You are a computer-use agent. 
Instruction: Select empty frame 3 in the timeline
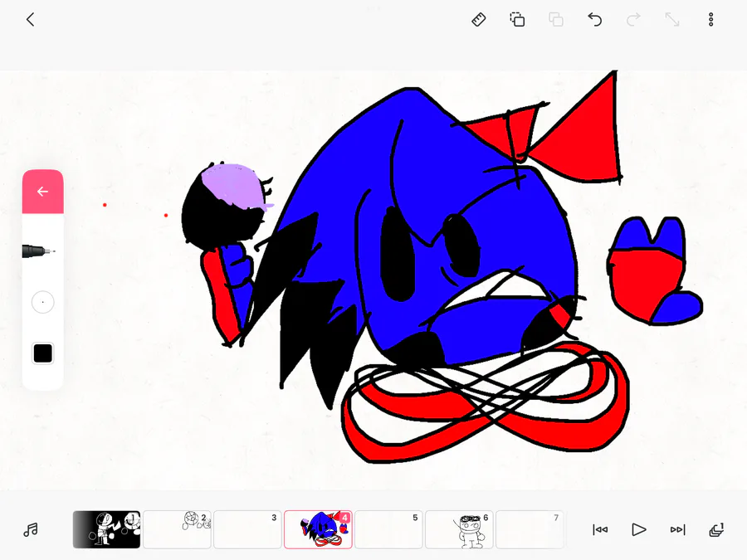247,529
